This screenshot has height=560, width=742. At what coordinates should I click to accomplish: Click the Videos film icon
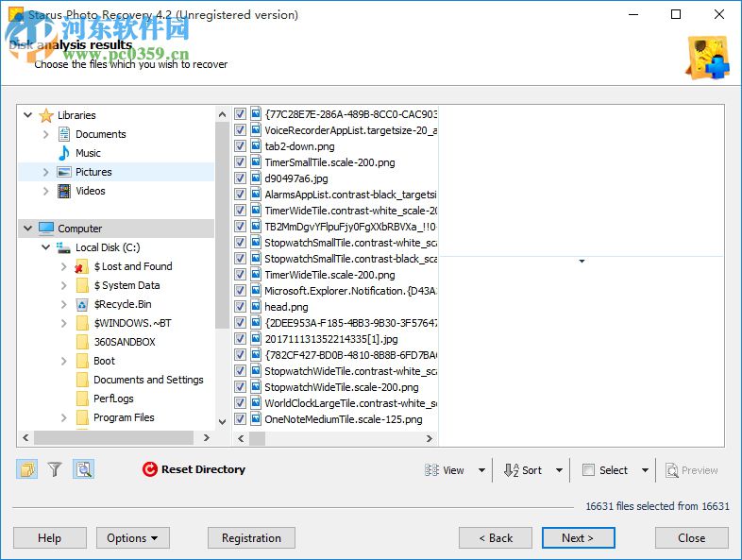click(x=64, y=191)
